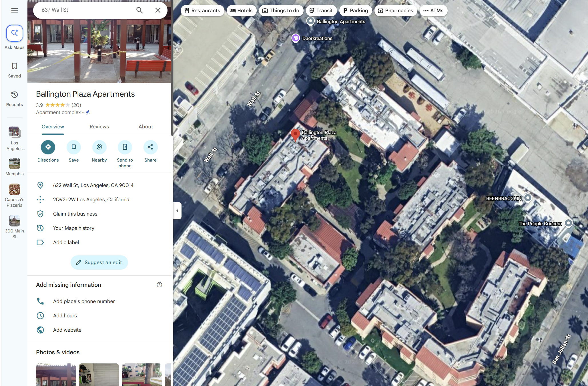Screen dimensions: 588x386
Task: Filter map by Hotels chip
Action: [x=242, y=11]
